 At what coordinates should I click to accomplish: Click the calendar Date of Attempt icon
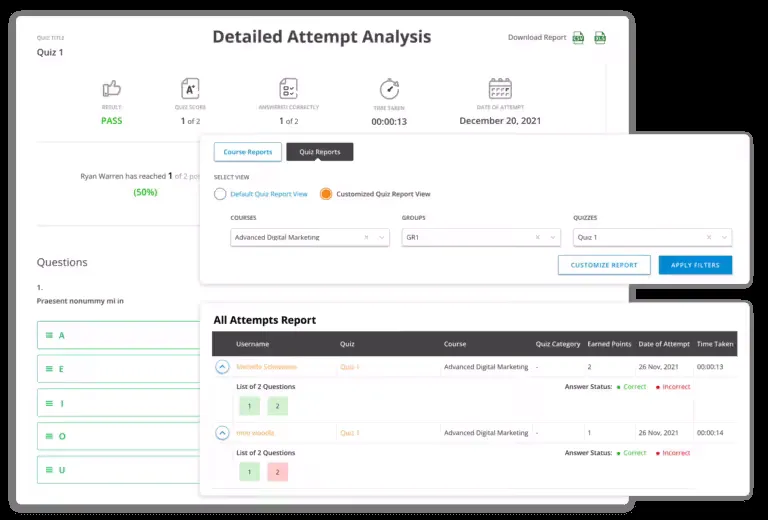coord(500,89)
